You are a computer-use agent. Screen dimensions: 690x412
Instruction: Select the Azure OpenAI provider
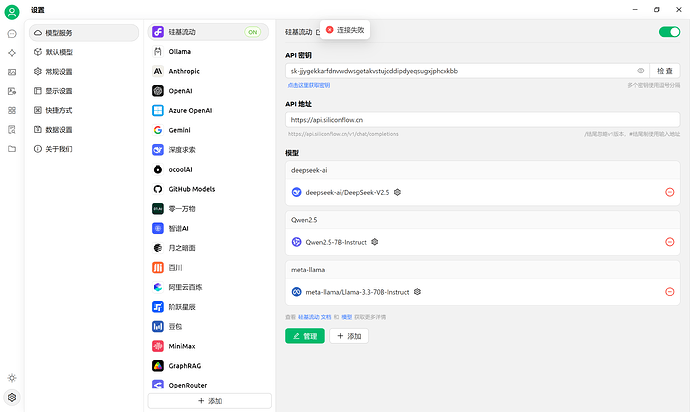[x=208, y=110]
